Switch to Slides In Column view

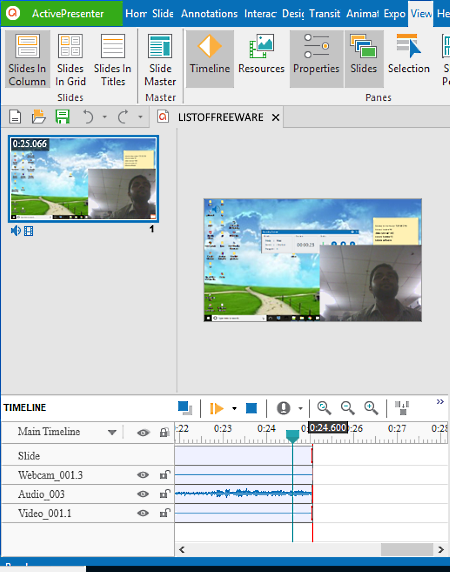tap(27, 59)
